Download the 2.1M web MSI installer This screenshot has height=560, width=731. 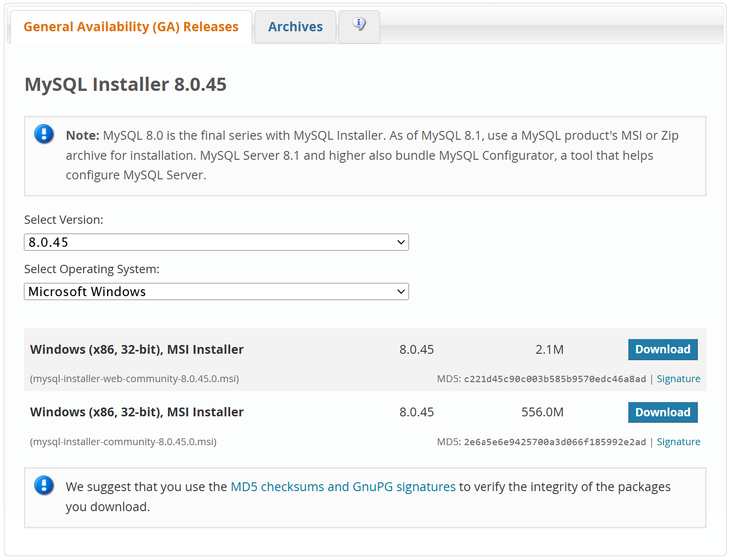(x=662, y=349)
